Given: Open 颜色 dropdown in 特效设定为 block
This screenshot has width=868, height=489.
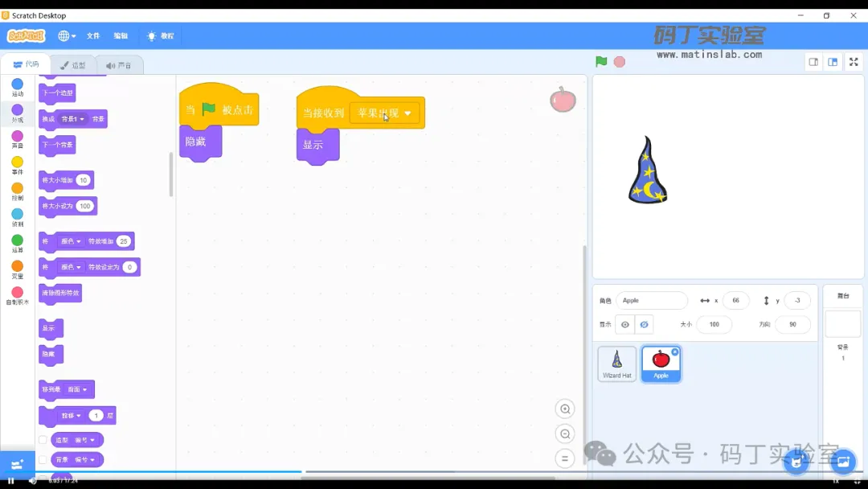Looking at the screenshot, I should coord(70,267).
